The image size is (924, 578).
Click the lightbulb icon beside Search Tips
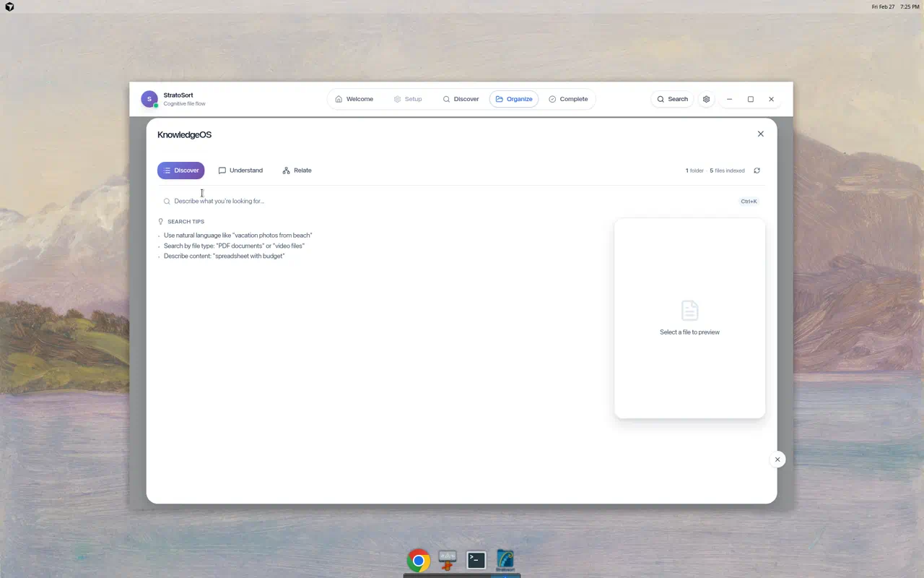160,221
